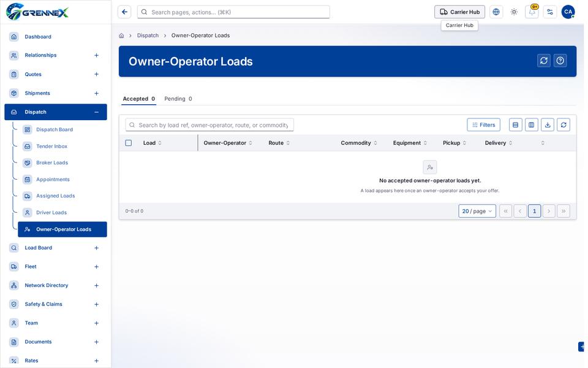Image resolution: width=588 pixels, height=368 pixels.
Task: Open the CA user avatar menu
Action: tap(568, 12)
